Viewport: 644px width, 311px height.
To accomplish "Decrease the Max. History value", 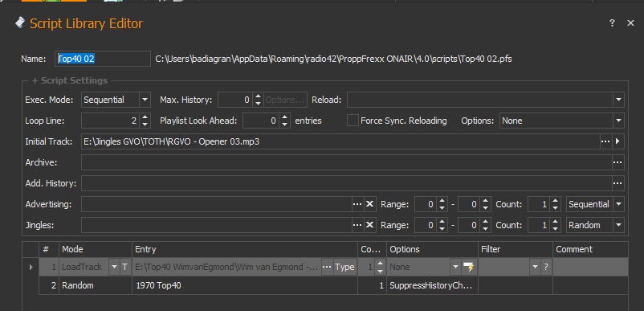I will point(258,103).
